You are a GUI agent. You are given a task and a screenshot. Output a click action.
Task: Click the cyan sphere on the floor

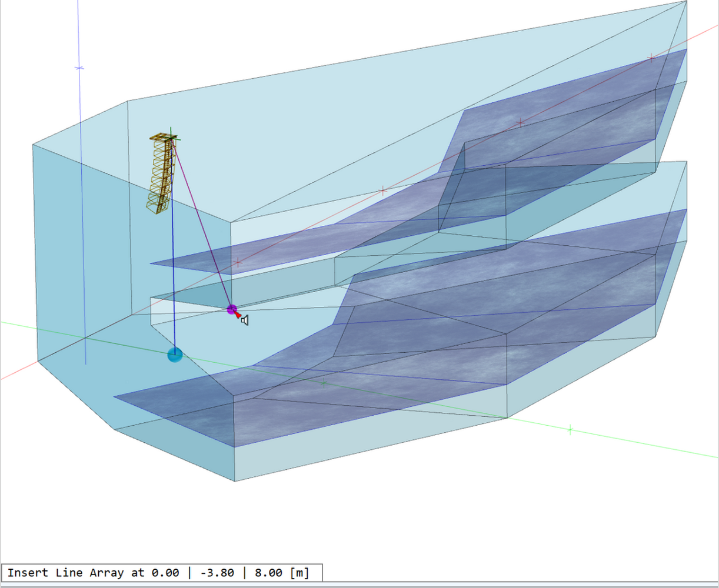click(x=175, y=355)
